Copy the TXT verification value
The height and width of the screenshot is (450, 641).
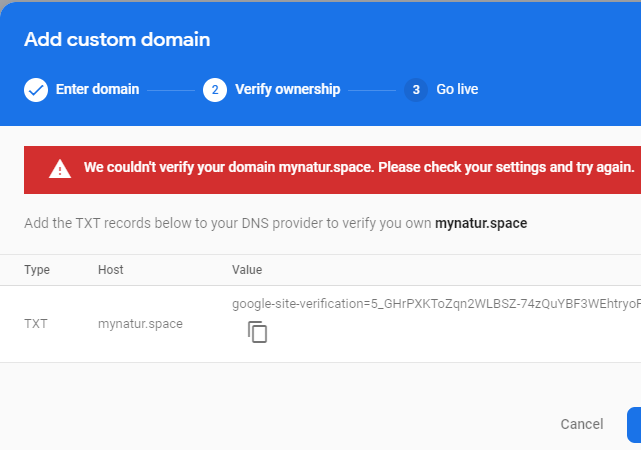click(258, 333)
